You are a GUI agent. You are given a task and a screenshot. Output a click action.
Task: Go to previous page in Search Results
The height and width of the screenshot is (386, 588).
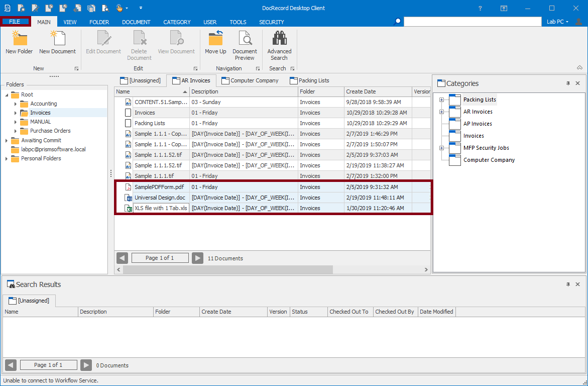[11, 365]
